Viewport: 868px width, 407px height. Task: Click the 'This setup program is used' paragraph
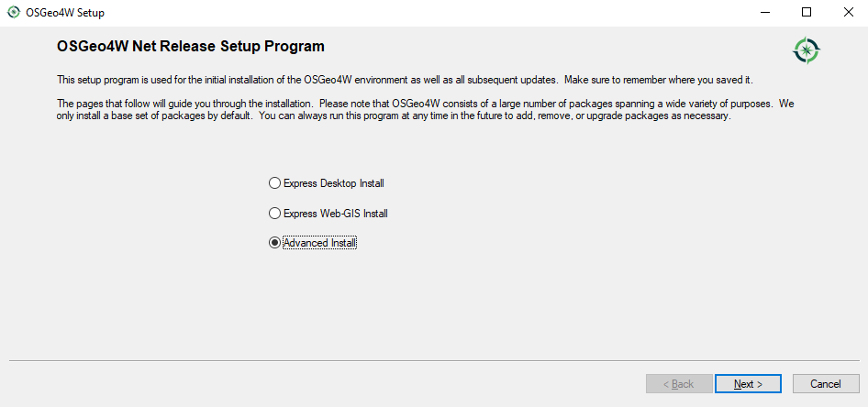406,80
